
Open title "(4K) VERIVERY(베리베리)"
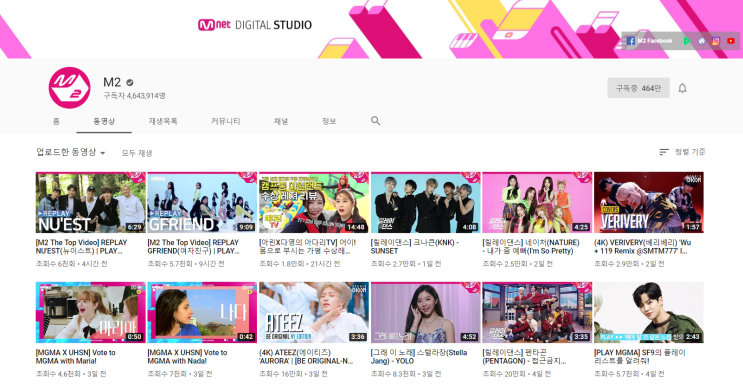(643, 247)
